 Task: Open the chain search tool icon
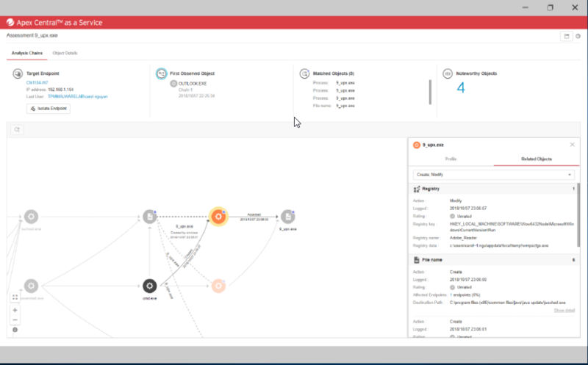point(17,130)
